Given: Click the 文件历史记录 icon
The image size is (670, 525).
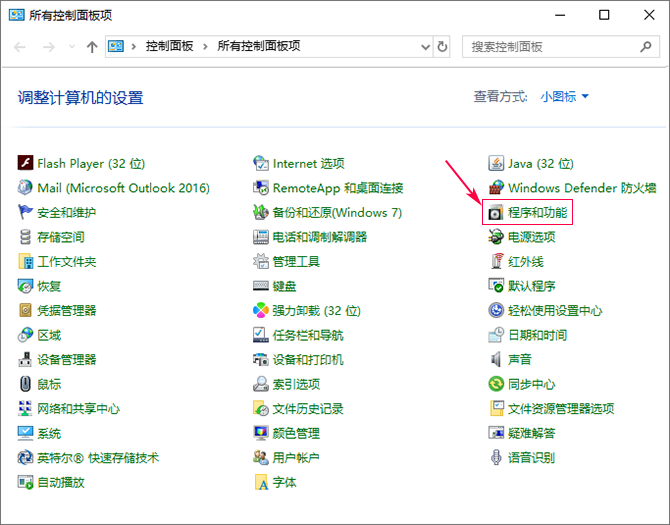Looking at the screenshot, I should pyautogui.click(x=261, y=408).
